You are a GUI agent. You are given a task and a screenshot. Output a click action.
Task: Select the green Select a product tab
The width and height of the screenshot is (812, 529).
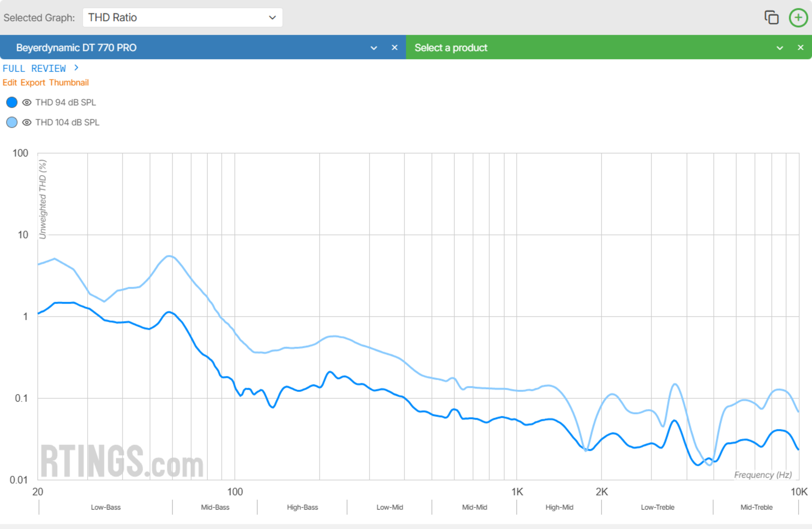click(x=450, y=47)
